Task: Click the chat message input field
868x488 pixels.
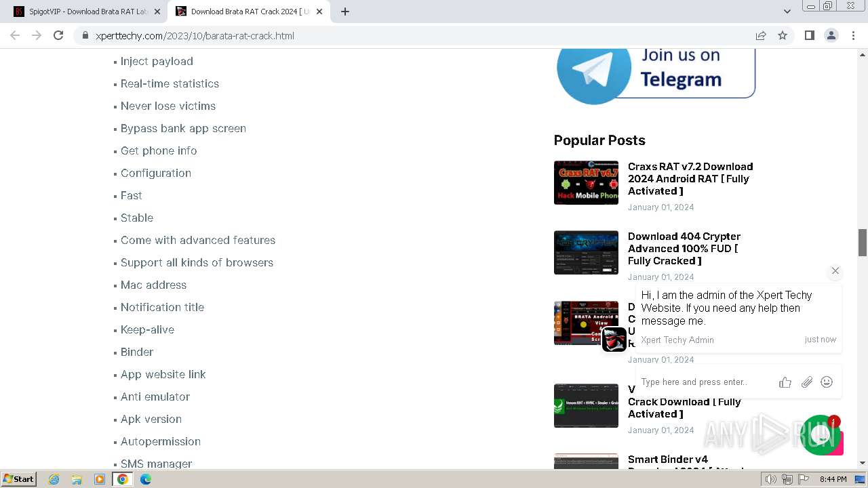Action: [705, 382]
